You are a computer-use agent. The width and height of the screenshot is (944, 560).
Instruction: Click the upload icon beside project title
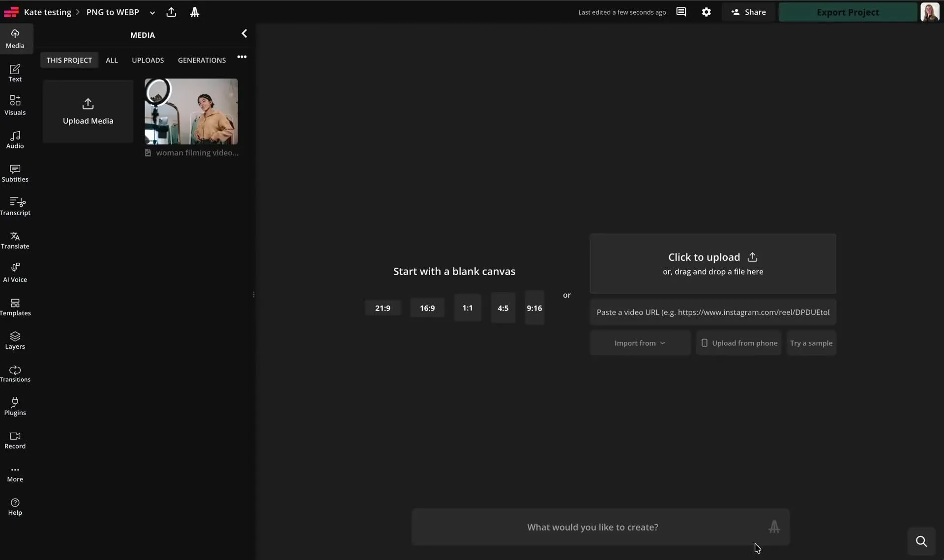pos(171,12)
